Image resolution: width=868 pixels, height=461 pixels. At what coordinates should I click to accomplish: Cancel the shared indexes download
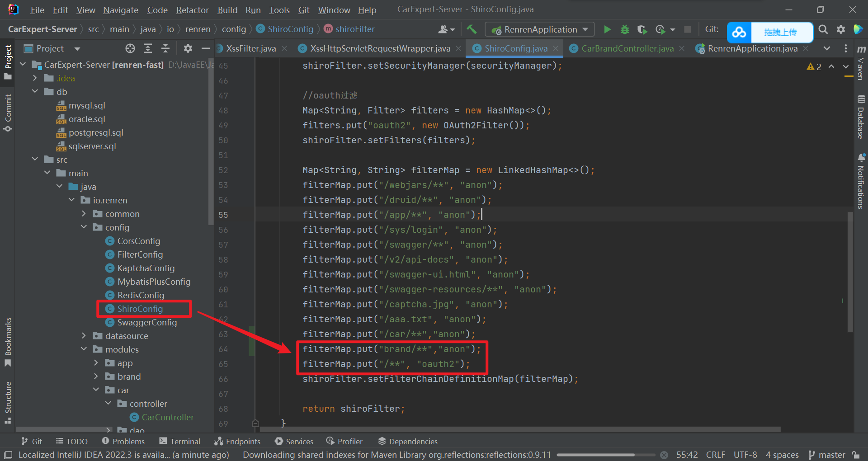(x=664, y=455)
